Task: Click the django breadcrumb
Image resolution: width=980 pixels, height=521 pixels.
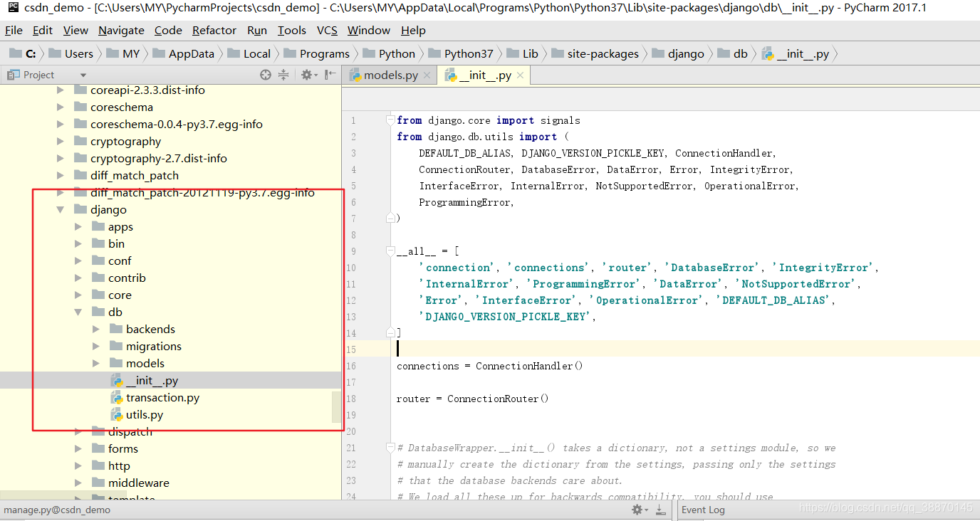Action: (x=678, y=54)
